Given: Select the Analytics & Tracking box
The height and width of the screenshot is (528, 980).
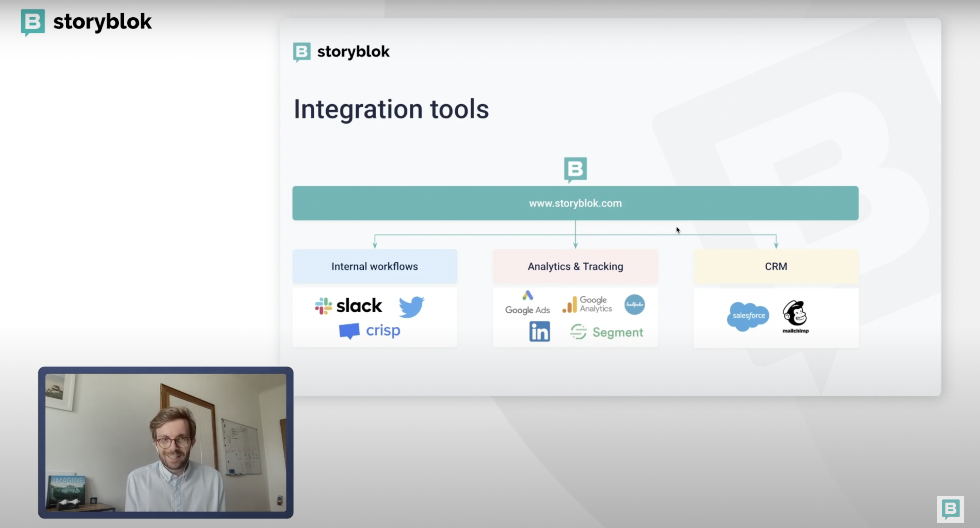Looking at the screenshot, I should click(x=575, y=266).
